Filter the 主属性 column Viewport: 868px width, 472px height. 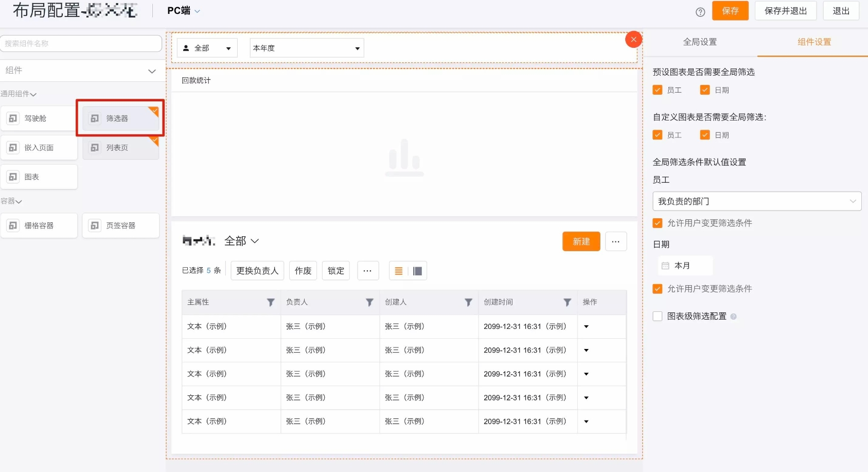[x=271, y=303]
